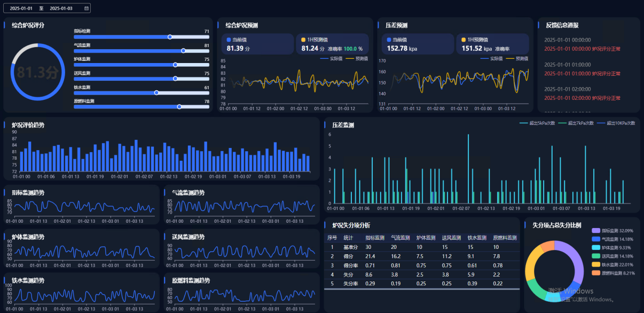Screen dimensions: 644x313
Task: Click the start date field 2025-01-01
Action: 21,9
